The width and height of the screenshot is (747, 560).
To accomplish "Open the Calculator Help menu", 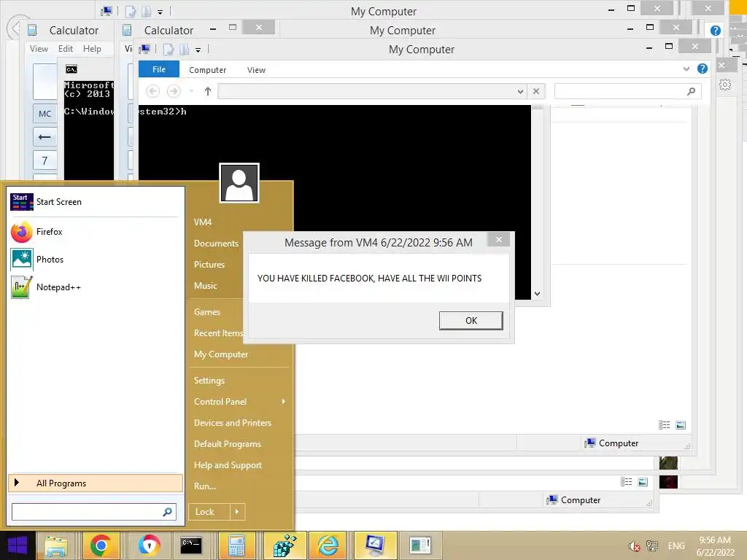I will 92,49.
